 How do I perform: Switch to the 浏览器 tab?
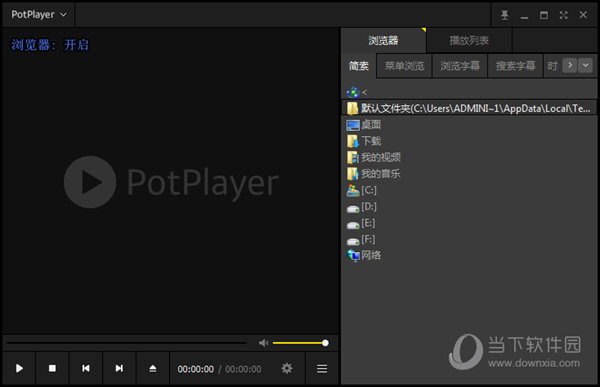pyautogui.click(x=383, y=40)
